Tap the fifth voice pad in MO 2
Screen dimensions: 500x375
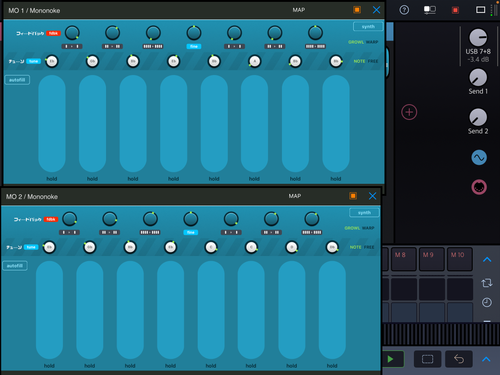pyautogui.click(x=211, y=310)
